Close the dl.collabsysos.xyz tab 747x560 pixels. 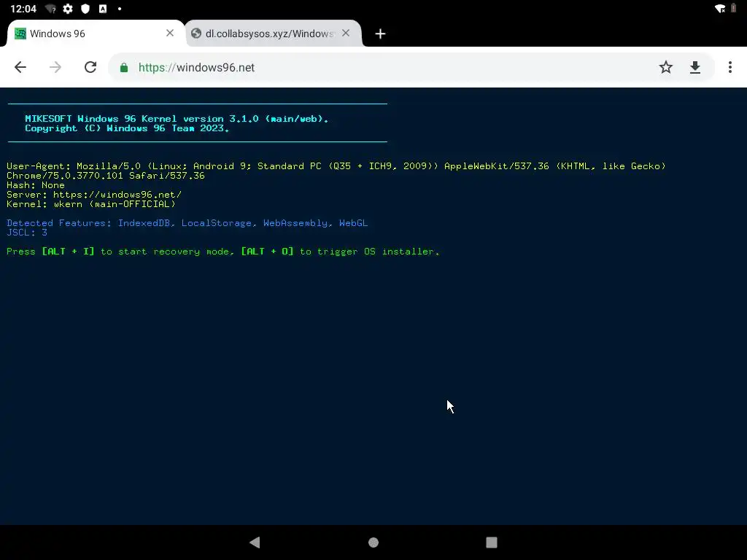(x=346, y=33)
